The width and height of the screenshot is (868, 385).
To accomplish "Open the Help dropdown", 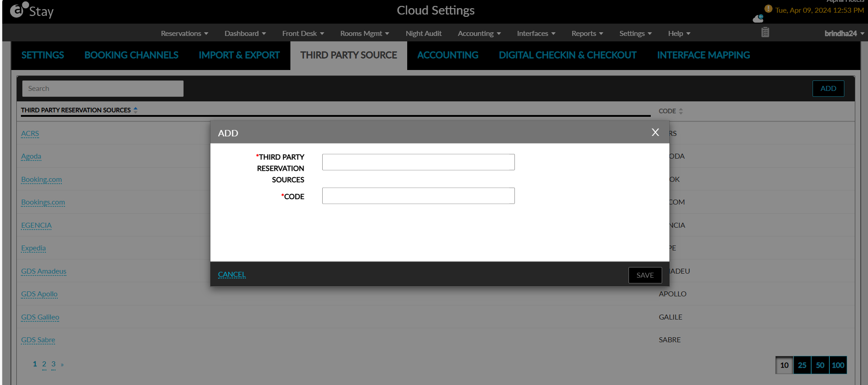I will tap(679, 33).
